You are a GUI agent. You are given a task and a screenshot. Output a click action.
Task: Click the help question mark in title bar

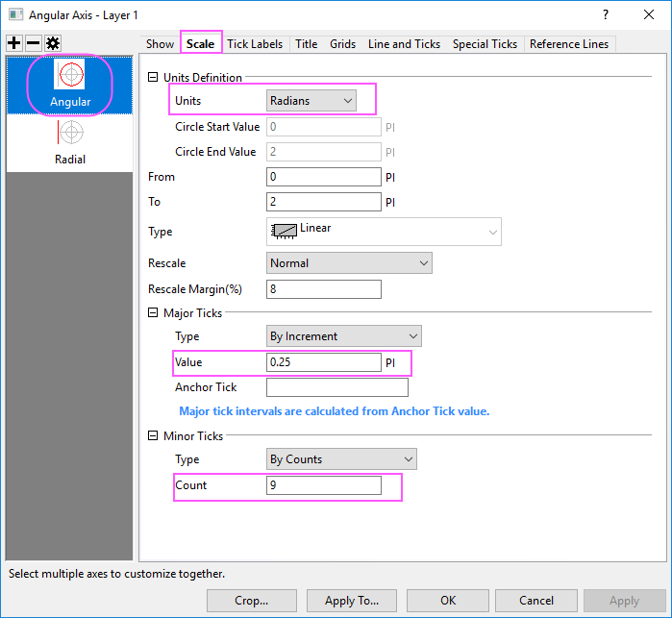click(605, 14)
